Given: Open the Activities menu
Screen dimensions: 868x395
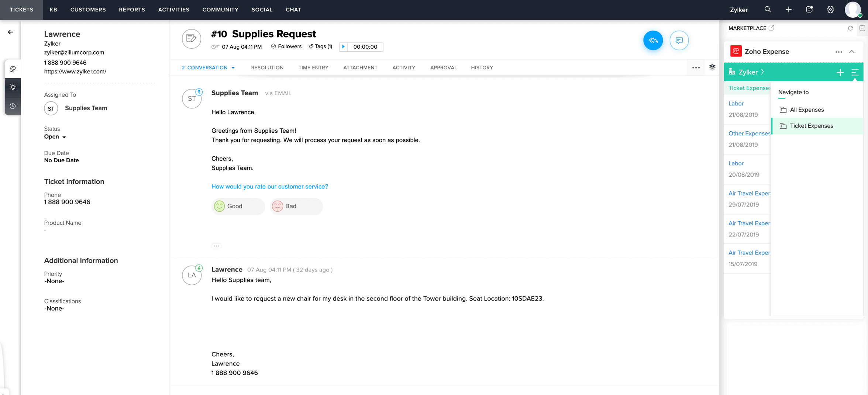Looking at the screenshot, I should (x=174, y=10).
